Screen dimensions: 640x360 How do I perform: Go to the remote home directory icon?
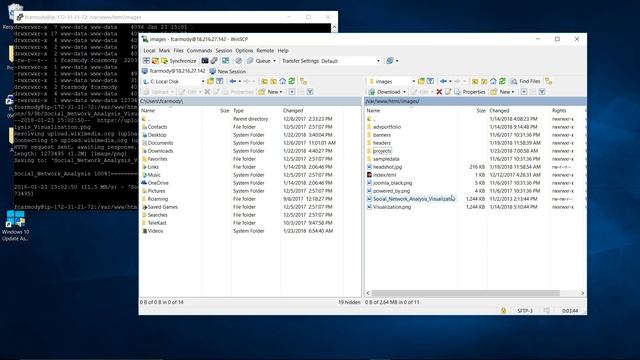pos(493,81)
